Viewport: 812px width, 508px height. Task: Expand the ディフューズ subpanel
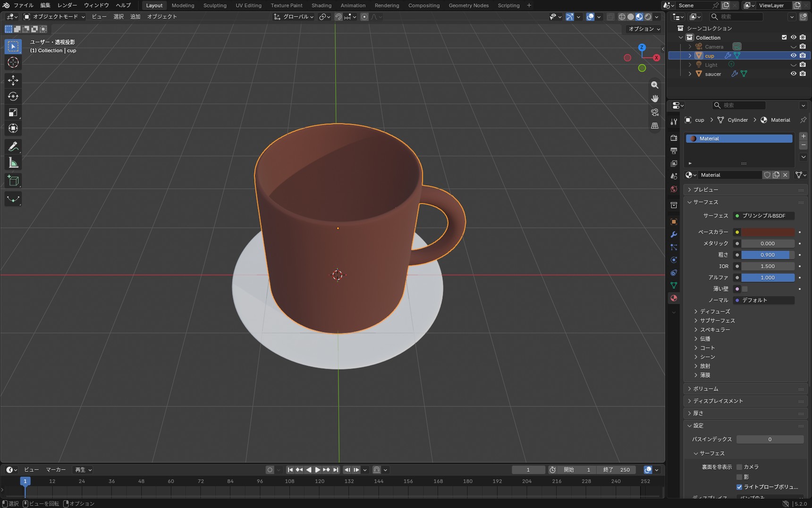click(x=715, y=312)
